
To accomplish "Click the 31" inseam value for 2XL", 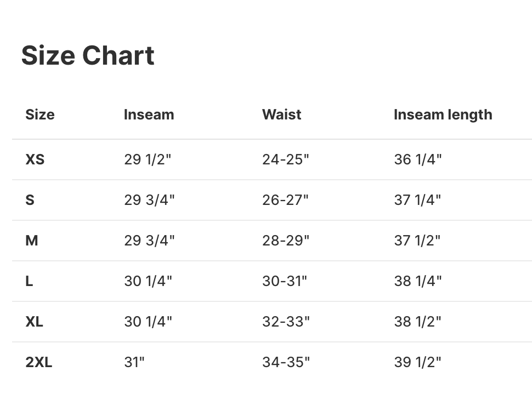I will coord(134,362).
